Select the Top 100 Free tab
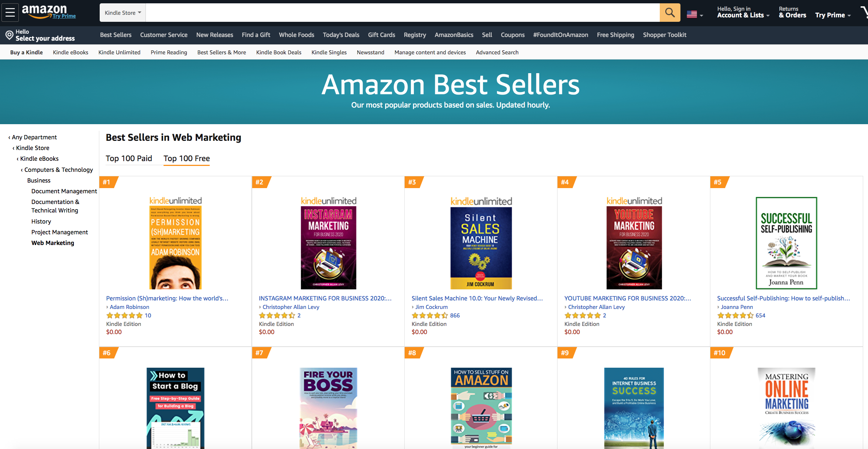 (186, 158)
